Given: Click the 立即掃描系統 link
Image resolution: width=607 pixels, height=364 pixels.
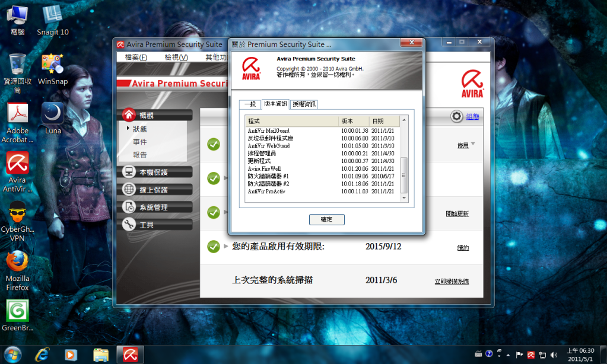Looking at the screenshot, I should [451, 281].
